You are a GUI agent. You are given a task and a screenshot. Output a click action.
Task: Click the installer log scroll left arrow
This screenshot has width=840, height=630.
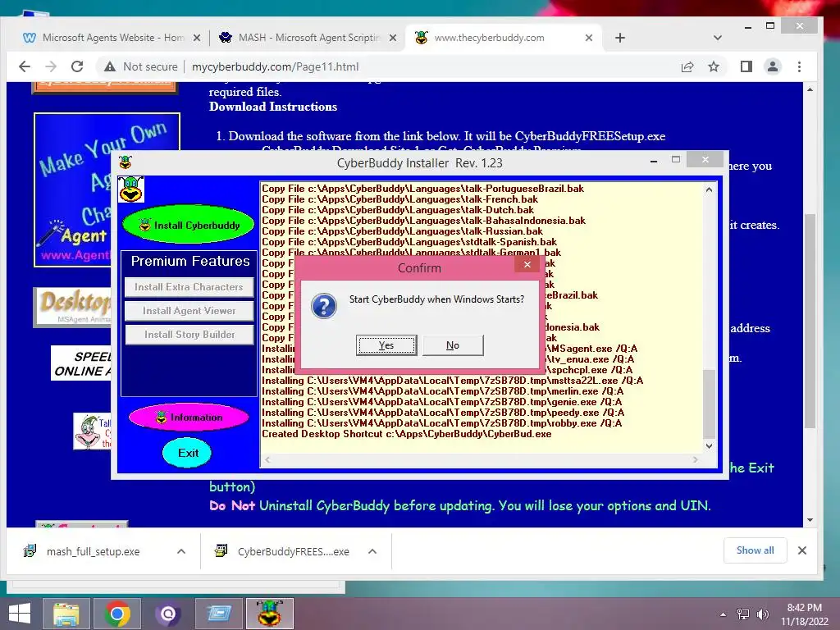point(268,459)
